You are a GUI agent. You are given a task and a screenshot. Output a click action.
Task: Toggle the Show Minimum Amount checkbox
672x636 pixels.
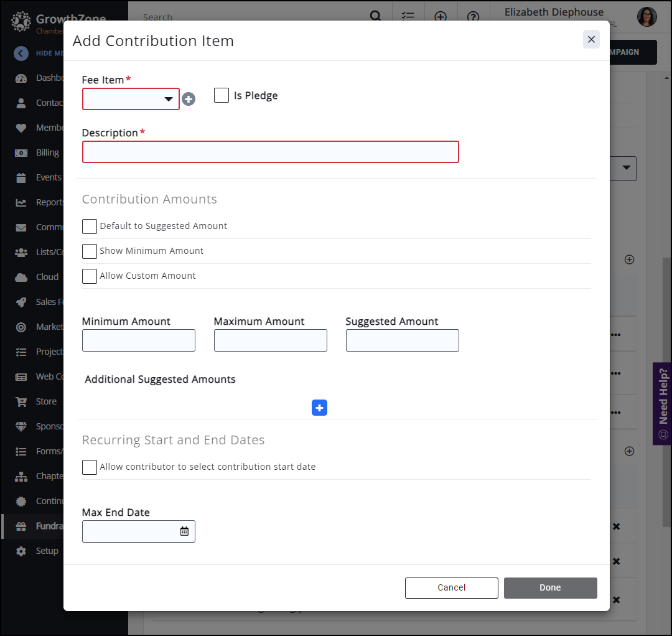(x=90, y=251)
